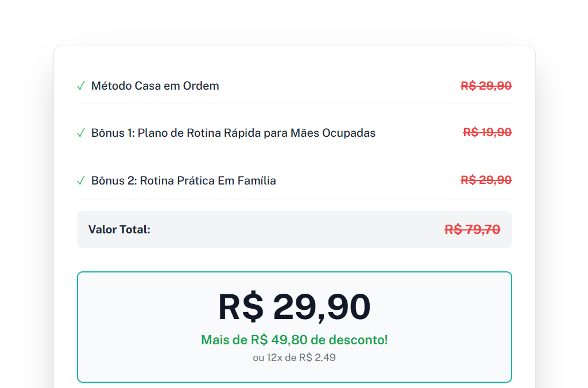Click the row for Bônus 1 in the list

point(295,133)
